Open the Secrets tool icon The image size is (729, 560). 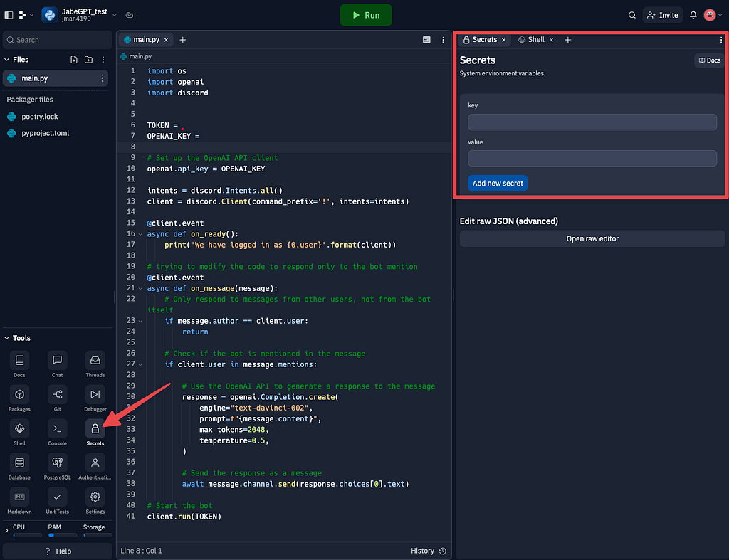coord(95,428)
